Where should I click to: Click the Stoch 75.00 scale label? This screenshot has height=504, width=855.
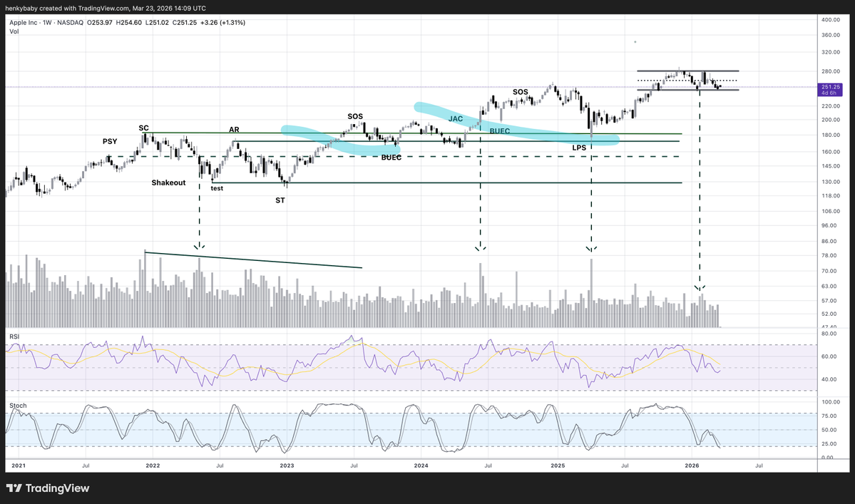tap(829, 416)
